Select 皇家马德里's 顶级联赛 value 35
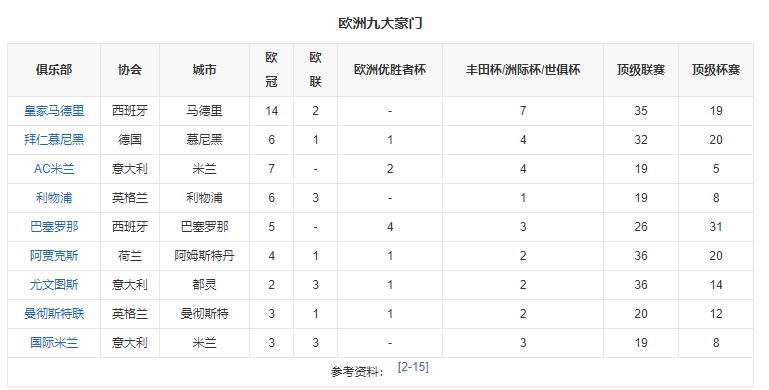Viewport: 769px width, 390px height. click(641, 111)
